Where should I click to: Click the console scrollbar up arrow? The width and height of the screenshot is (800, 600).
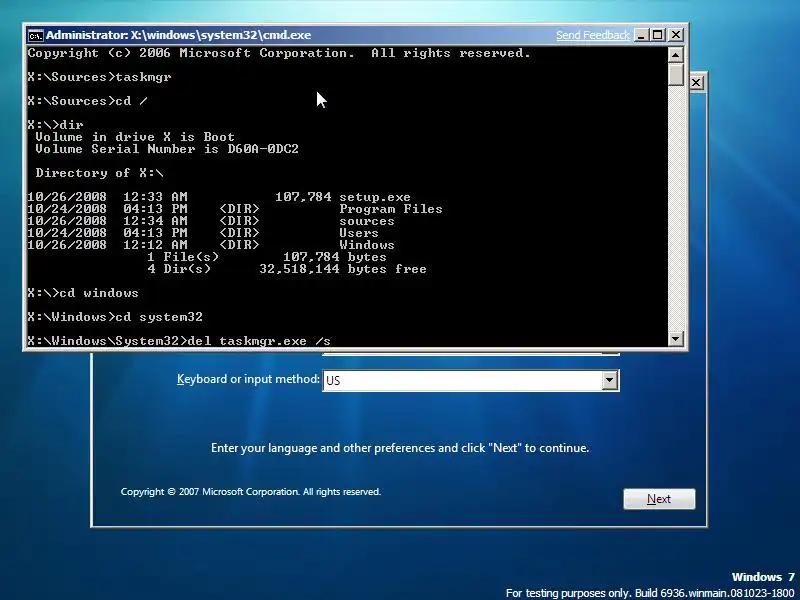[x=676, y=54]
